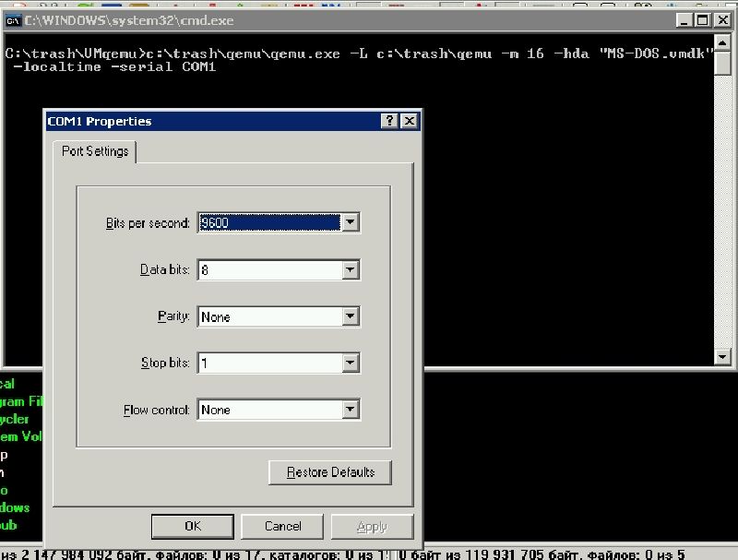Open the Data bits dropdown
The width and height of the screenshot is (738, 560).
[x=350, y=270]
